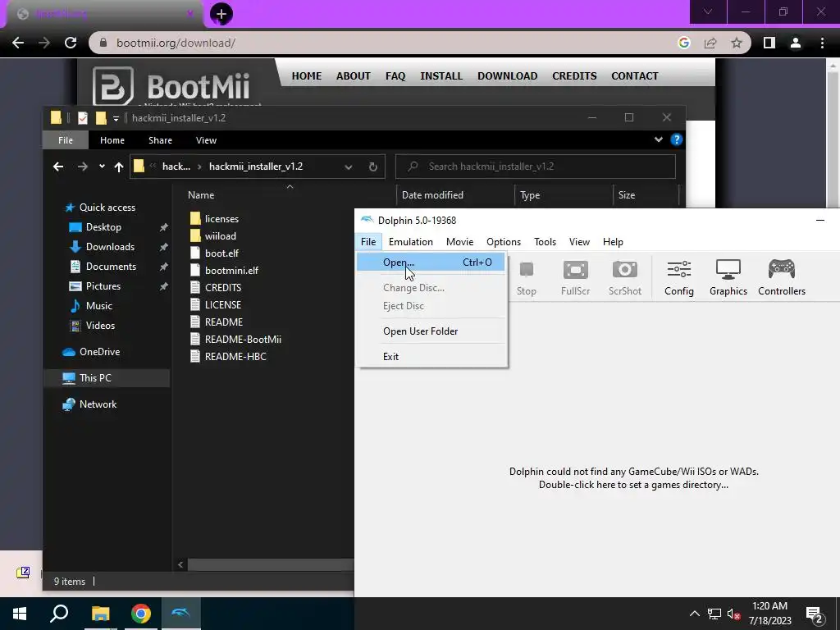
Task: Go up one folder level in File Explorer
Action: click(118, 167)
